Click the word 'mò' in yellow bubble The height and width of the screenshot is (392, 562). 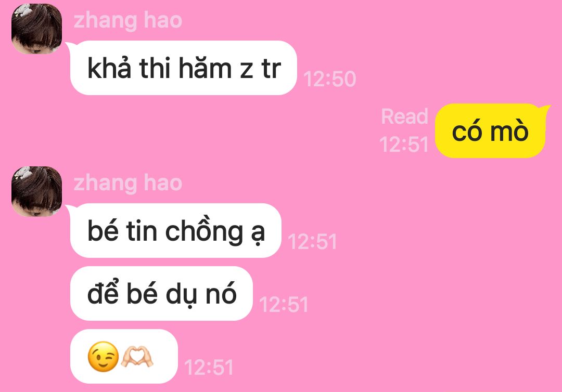tap(509, 130)
